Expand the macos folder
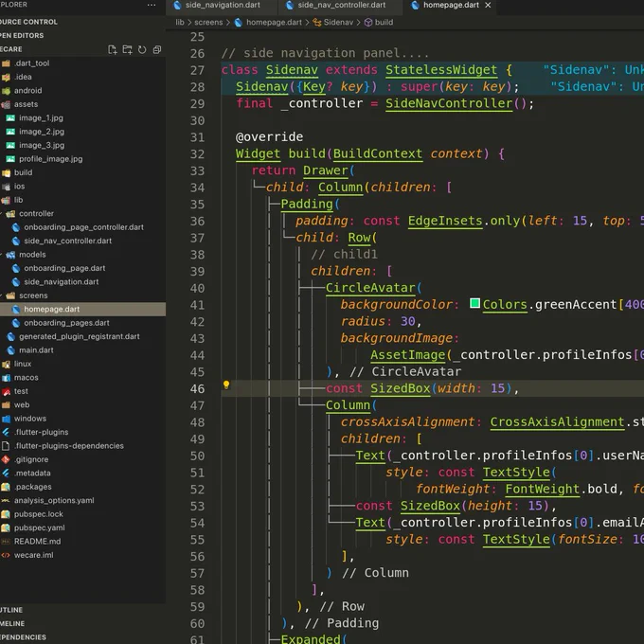The height and width of the screenshot is (644, 644). [x=82, y=378]
